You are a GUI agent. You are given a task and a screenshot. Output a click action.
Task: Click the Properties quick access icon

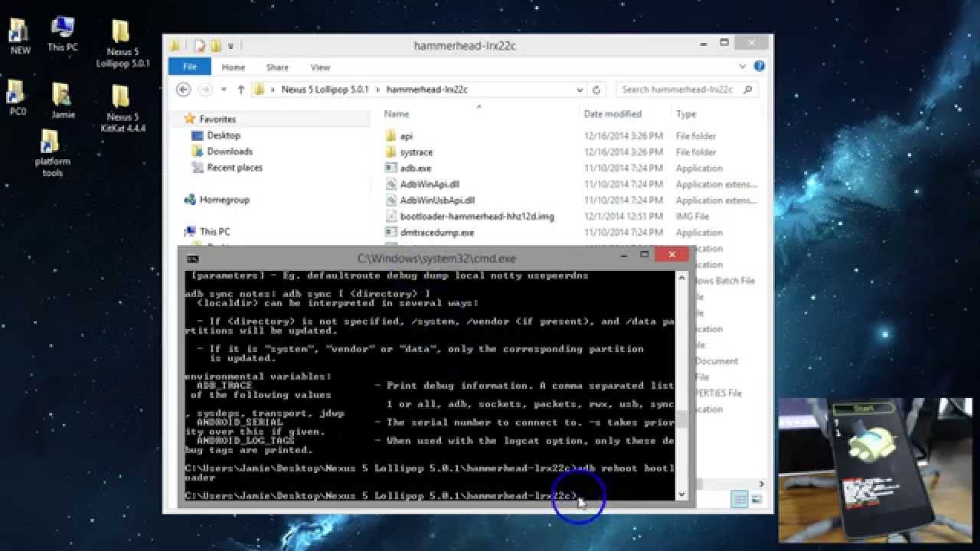point(200,46)
